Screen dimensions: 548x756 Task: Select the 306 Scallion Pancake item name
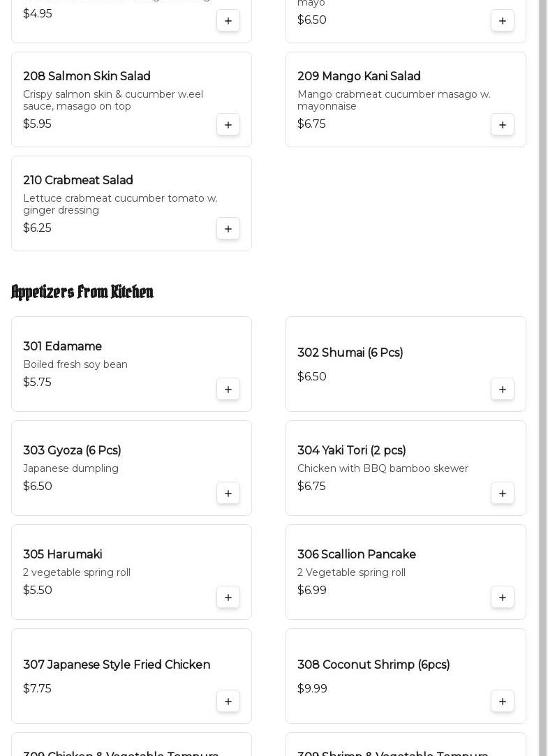(x=356, y=555)
